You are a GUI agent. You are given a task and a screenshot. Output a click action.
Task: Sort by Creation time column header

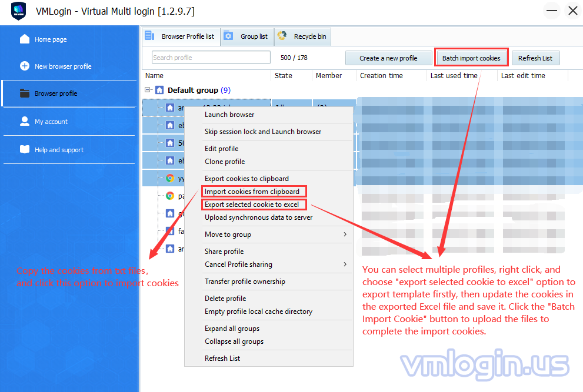[x=382, y=76]
